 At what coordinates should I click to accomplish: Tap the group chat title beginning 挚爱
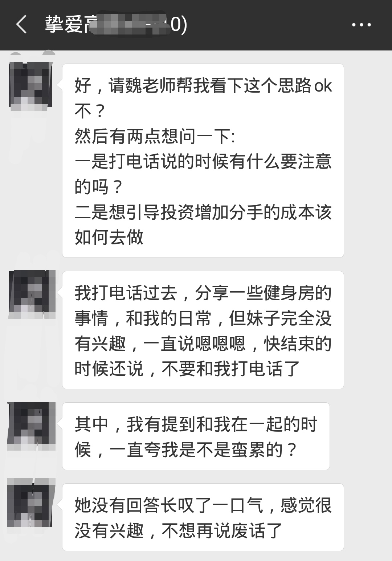(116, 25)
